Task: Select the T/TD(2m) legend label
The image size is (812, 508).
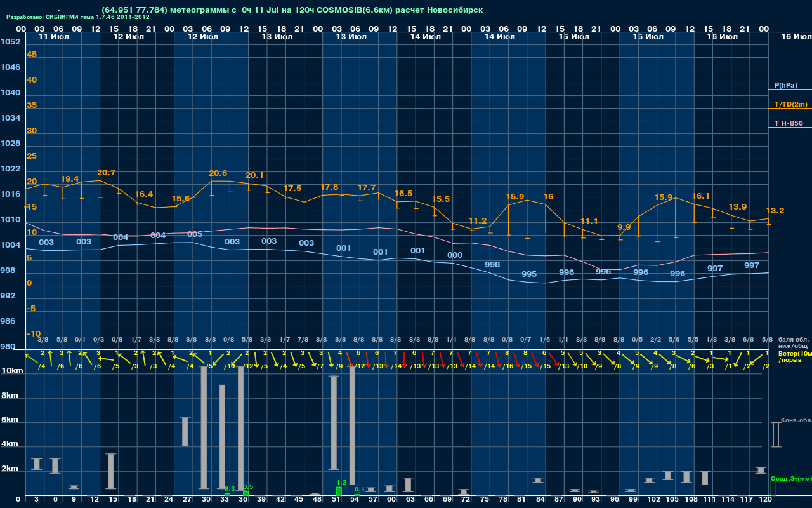Action: (x=791, y=104)
